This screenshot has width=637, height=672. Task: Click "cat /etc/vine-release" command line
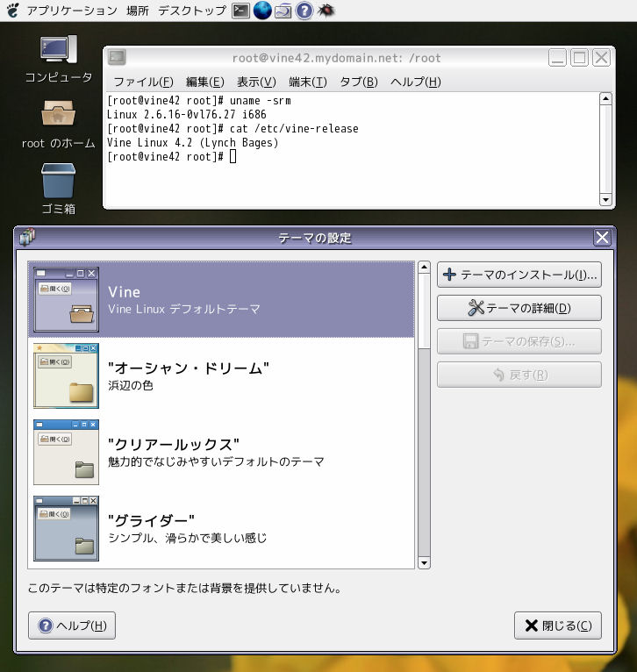coord(294,129)
